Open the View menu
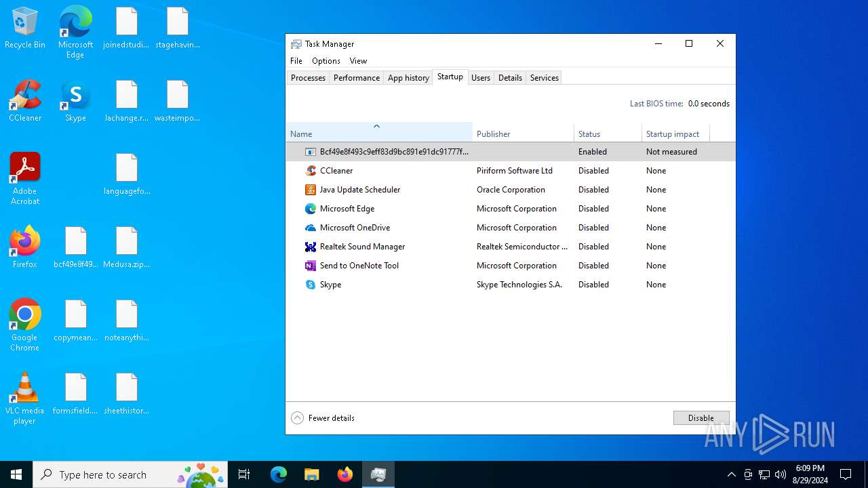The width and height of the screenshot is (868, 488). (x=358, y=61)
